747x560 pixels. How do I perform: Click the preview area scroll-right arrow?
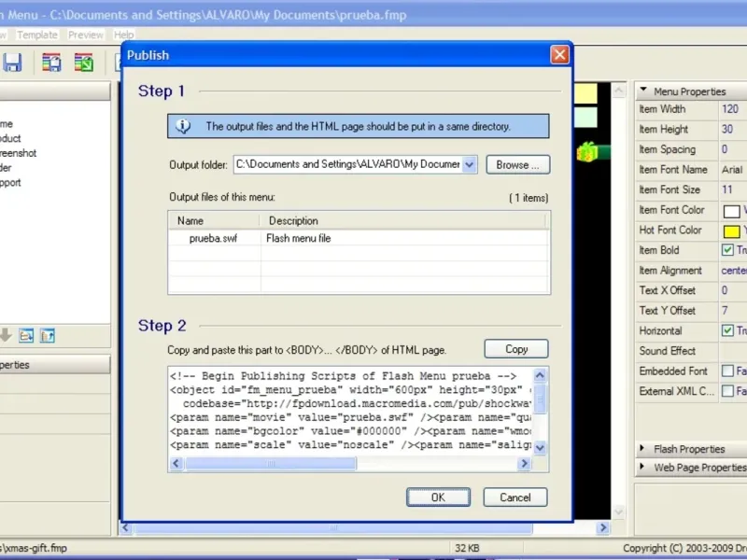click(603, 527)
